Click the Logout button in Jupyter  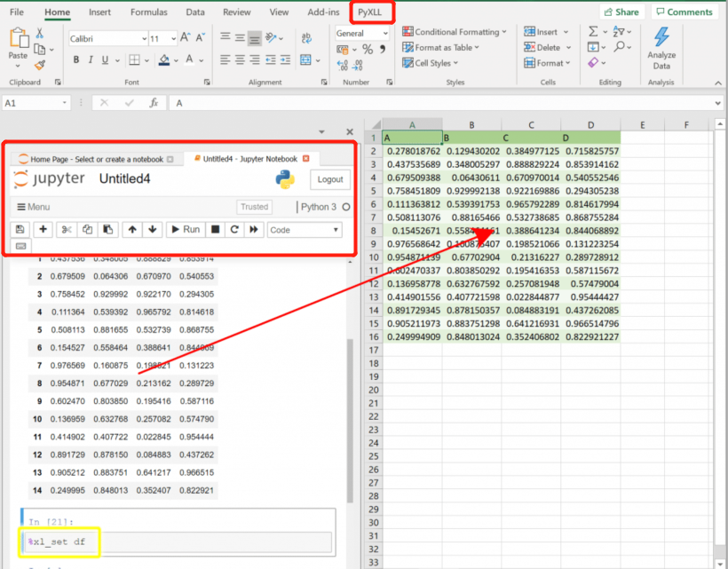(x=329, y=179)
